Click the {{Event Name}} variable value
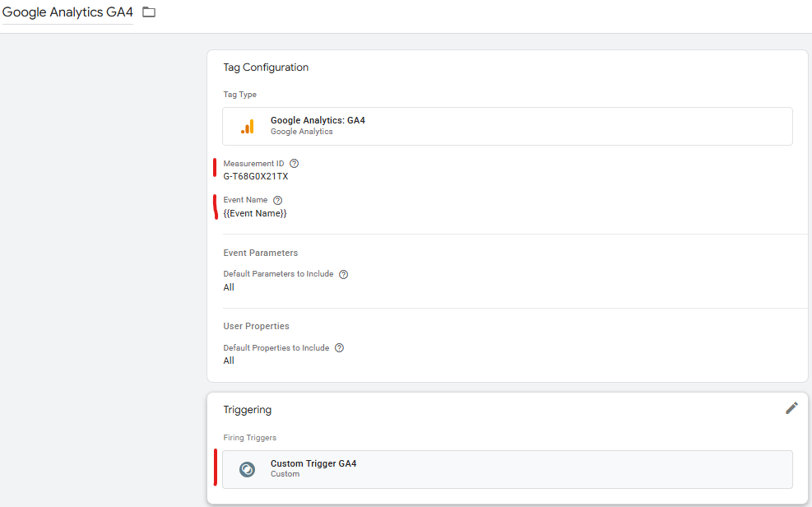Viewport: 812px width, 507px height. point(255,213)
